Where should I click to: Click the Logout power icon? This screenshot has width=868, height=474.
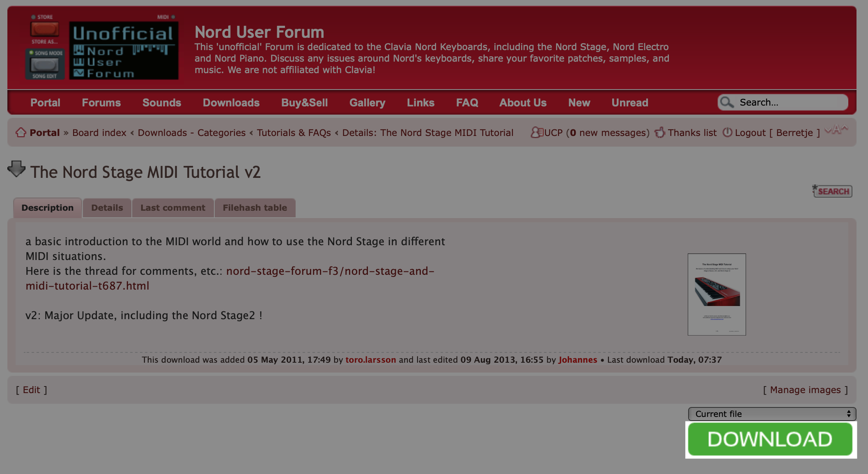coord(727,132)
